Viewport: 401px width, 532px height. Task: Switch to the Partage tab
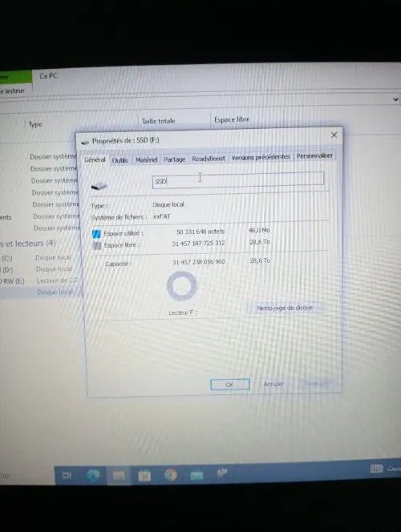[175, 159]
